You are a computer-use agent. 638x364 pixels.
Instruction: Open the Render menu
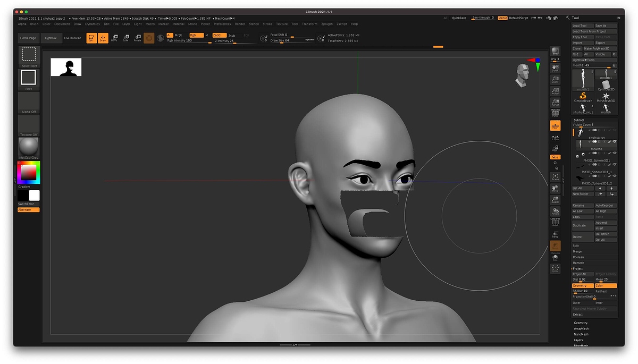(x=240, y=24)
